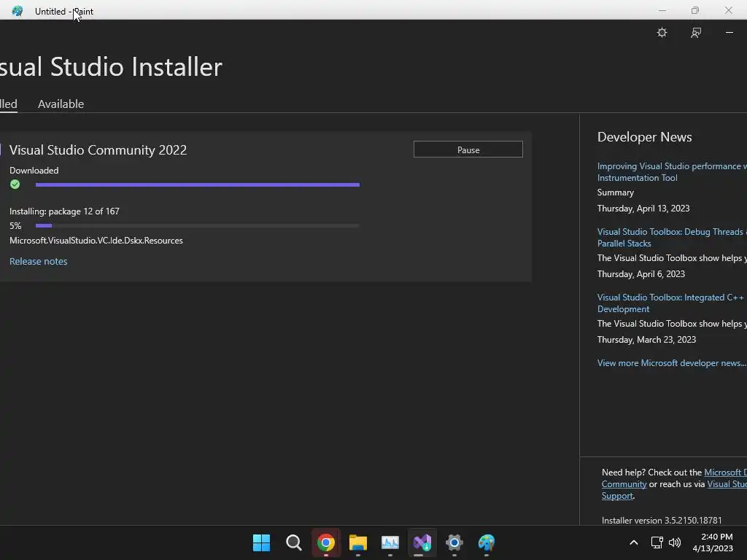Switch to Visual Studio Installer taskbar icon
The height and width of the screenshot is (560, 747).
coord(422,542)
